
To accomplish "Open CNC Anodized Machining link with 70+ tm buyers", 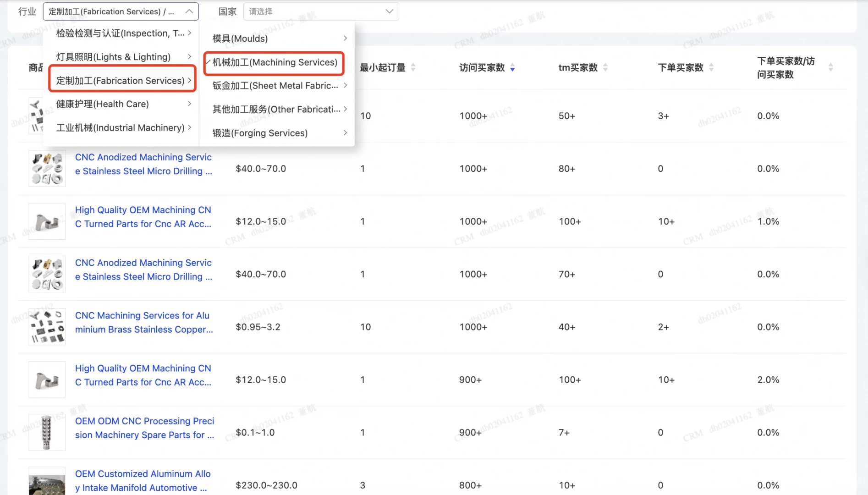I will pyautogui.click(x=144, y=269).
